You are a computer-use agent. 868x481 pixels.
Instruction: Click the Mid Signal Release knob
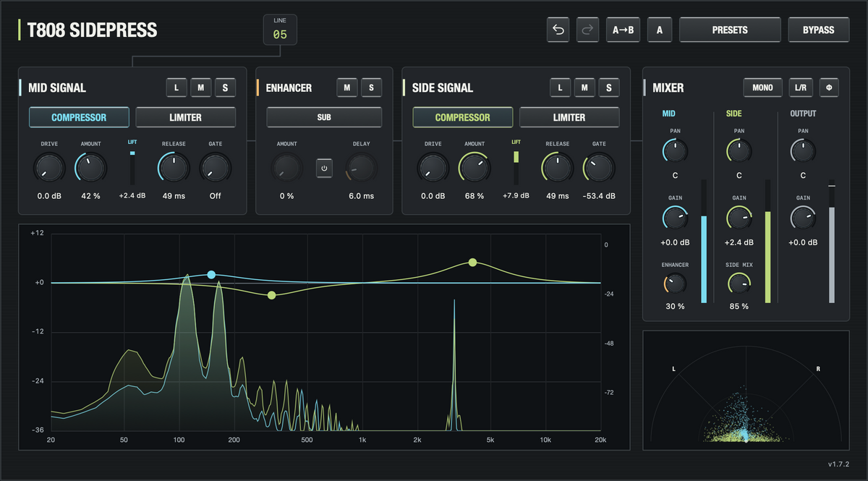pos(174,169)
